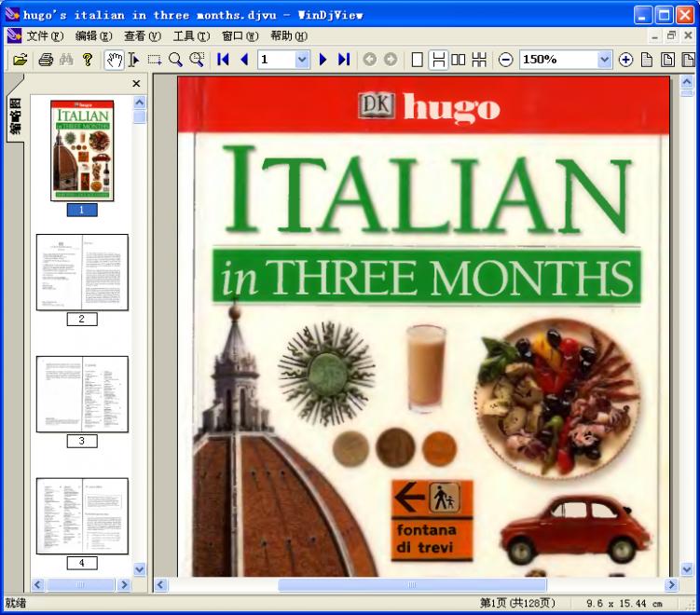Click document horizontal scroll left arrow
The height and width of the screenshot is (615, 700).
[160, 584]
